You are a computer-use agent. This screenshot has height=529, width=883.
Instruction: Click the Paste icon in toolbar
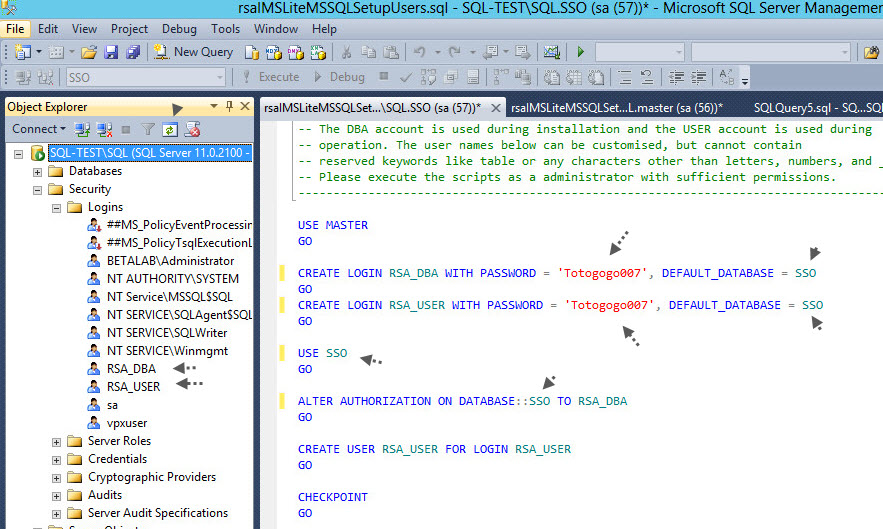coord(391,52)
